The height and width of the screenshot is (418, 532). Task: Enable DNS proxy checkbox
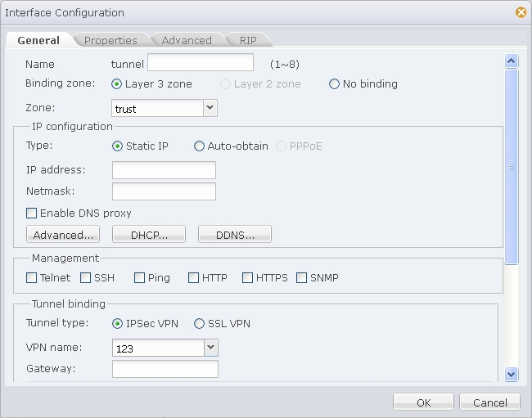point(32,213)
